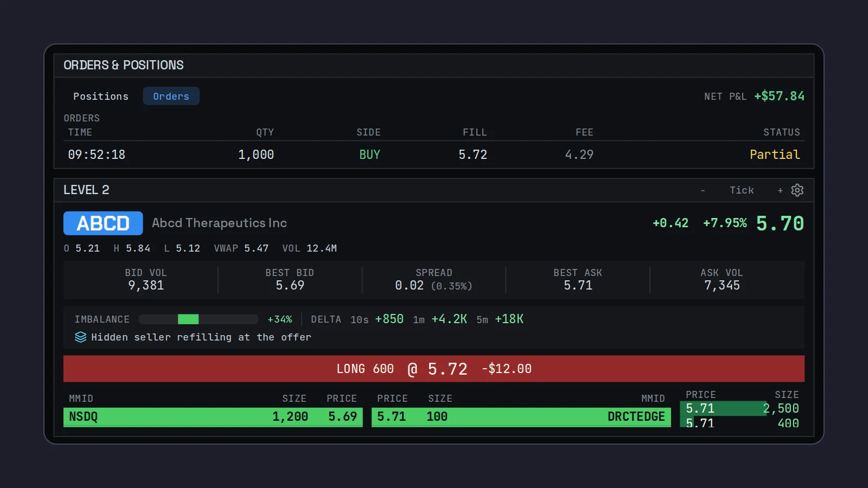
Task: Click the volume value 12.4M
Action: 322,248
